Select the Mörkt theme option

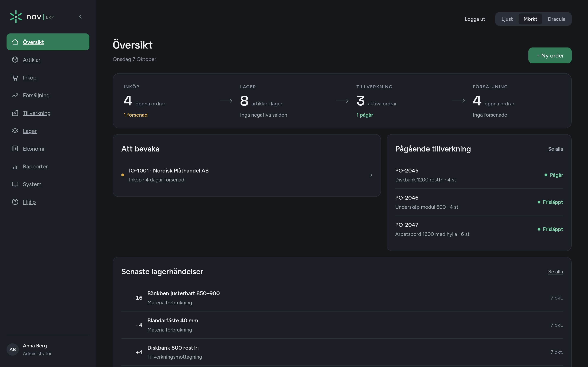pyautogui.click(x=530, y=19)
